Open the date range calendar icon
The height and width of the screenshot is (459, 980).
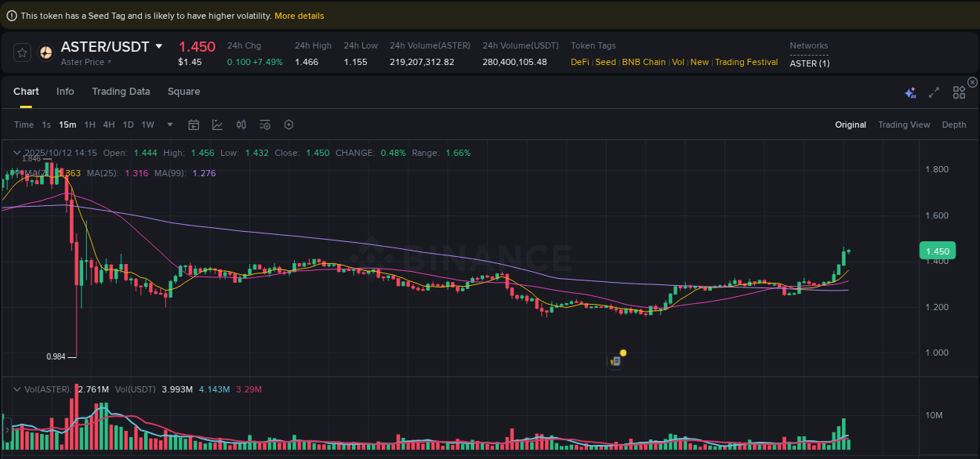(194, 125)
